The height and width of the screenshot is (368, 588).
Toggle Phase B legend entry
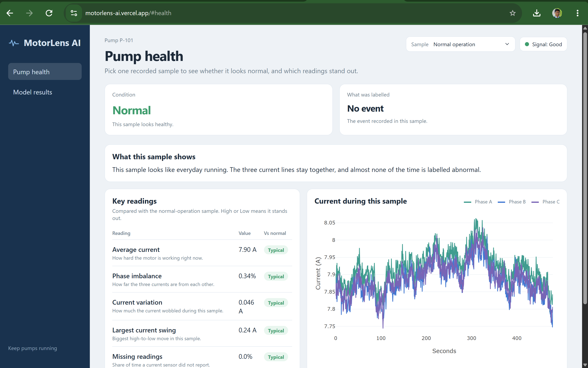point(511,202)
